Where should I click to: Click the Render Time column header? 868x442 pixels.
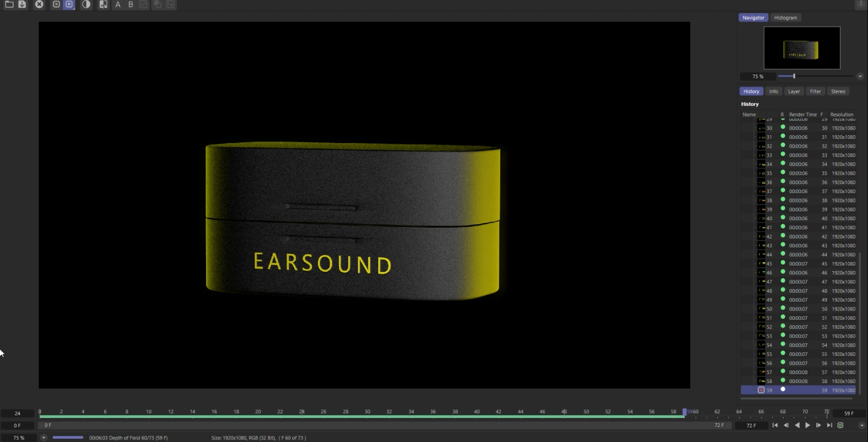click(x=803, y=114)
